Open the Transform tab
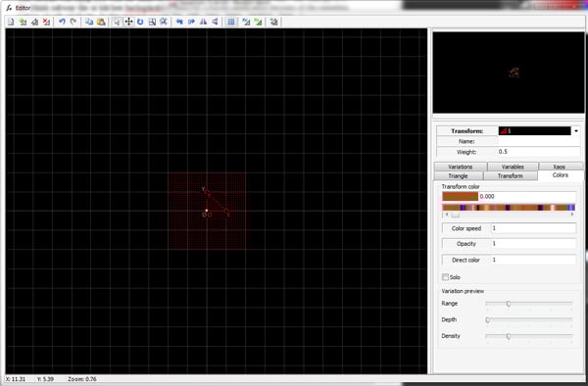This screenshot has height=386, width=588. [x=510, y=175]
